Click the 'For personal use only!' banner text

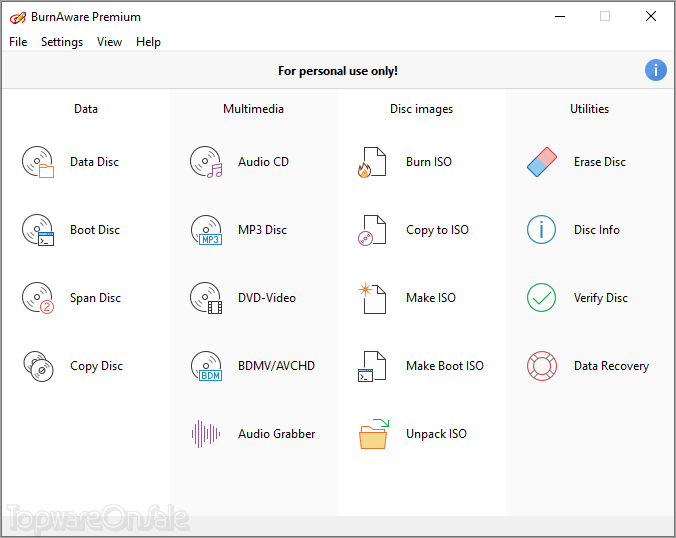click(x=338, y=71)
